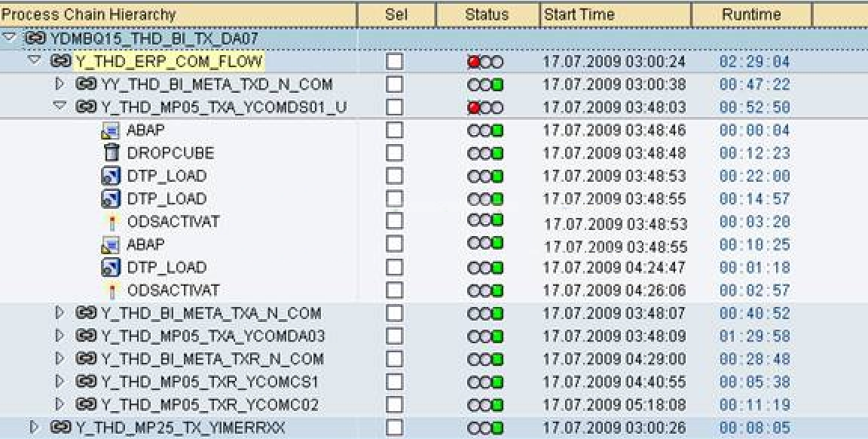Click the DROPCUBE trash can icon

coord(112,152)
